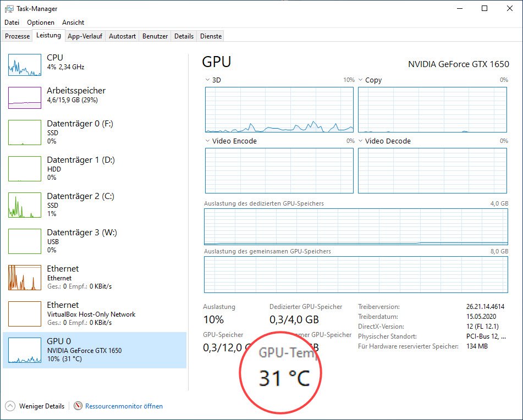Collapse view with Weniger Details chevron
523x420 pixels.
pyautogui.click(x=10, y=406)
